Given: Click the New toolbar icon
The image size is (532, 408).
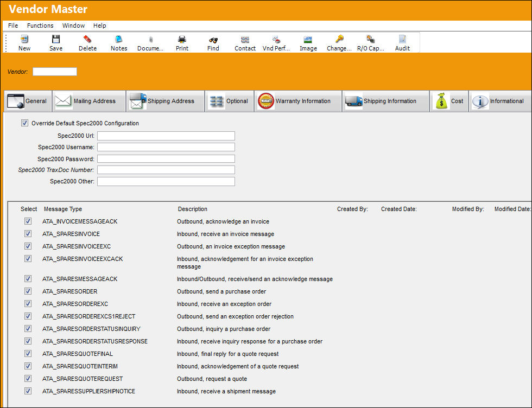Looking at the screenshot, I should click(24, 40).
